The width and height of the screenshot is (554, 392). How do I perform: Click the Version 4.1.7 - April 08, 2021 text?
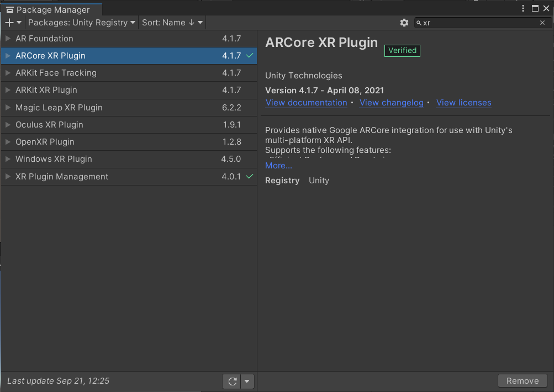pos(324,91)
